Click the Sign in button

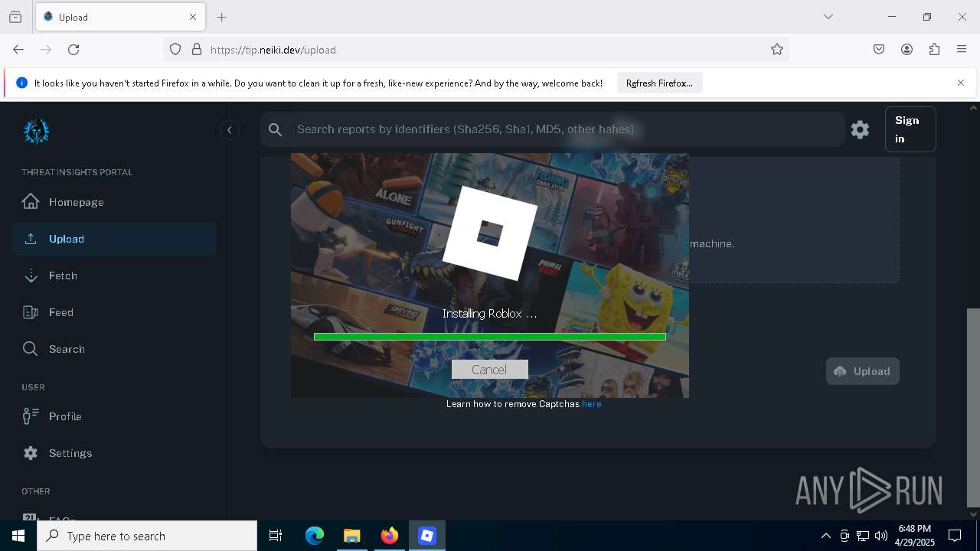click(910, 129)
